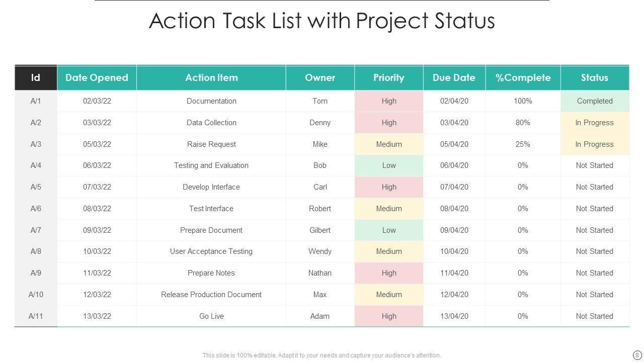The height and width of the screenshot is (362, 644).
Task: Click the %Complete column header
Action: point(523,78)
